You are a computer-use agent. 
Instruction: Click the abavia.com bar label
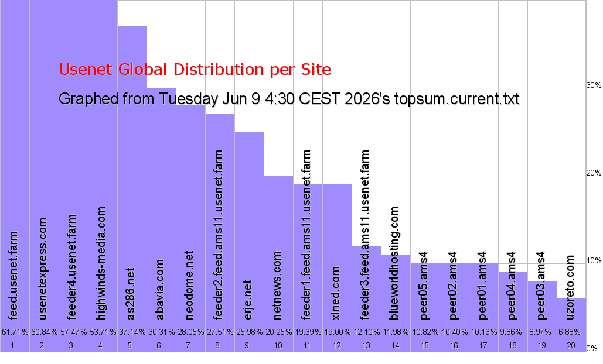pos(159,290)
